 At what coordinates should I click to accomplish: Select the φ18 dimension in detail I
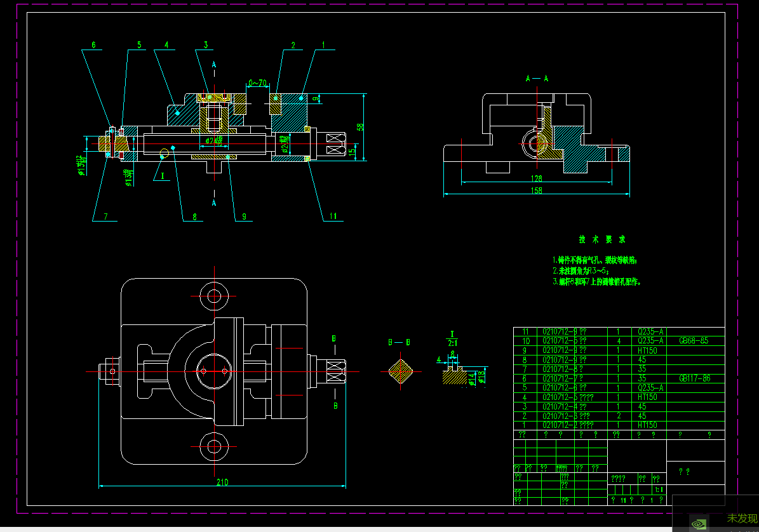point(481,376)
